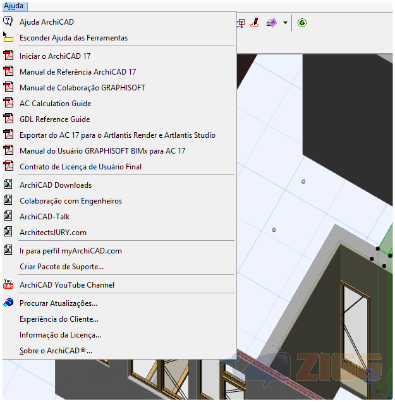395x402 pixels.
Task: Expand the dropdown arrow next to purple toolbar icon
Action: [x=285, y=23]
